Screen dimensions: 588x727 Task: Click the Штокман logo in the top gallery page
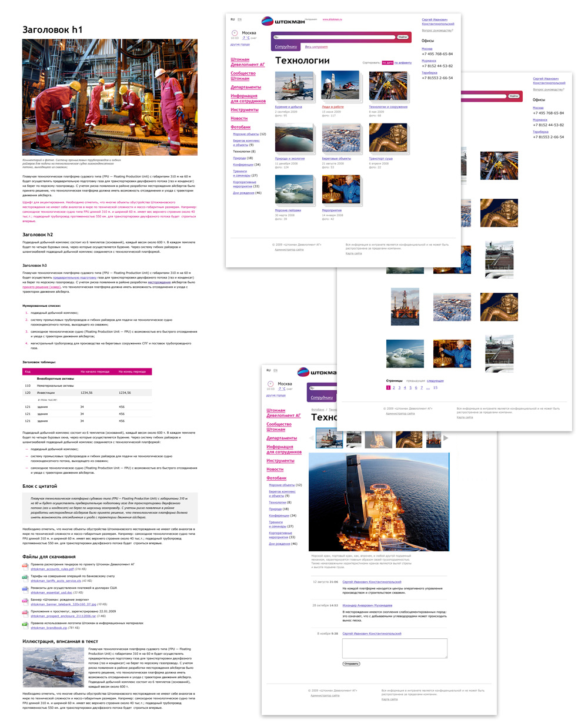click(x=283, y=21)
